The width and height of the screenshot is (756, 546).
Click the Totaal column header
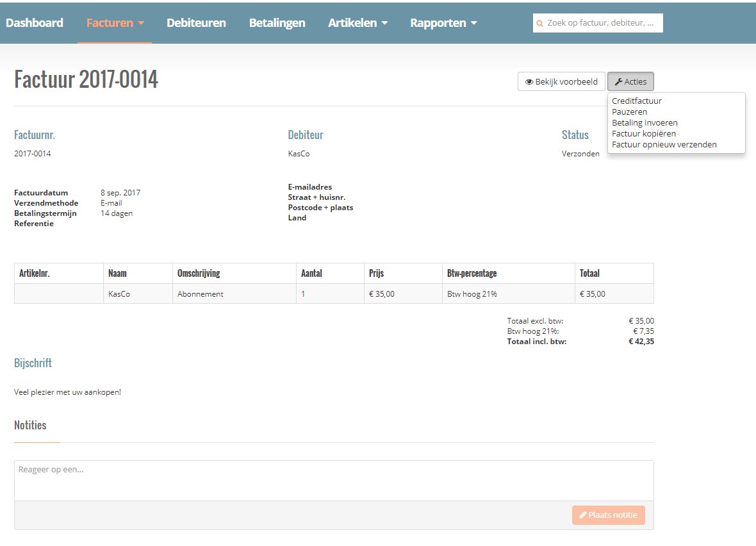(614, 273)
